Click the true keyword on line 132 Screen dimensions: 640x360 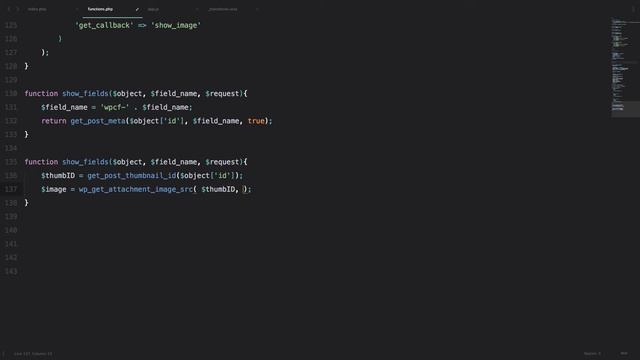click(256, 121)
